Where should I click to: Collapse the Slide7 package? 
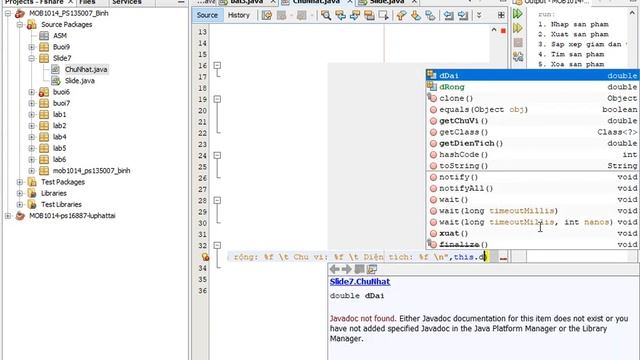pyautogui.click(x=31, y=58)
